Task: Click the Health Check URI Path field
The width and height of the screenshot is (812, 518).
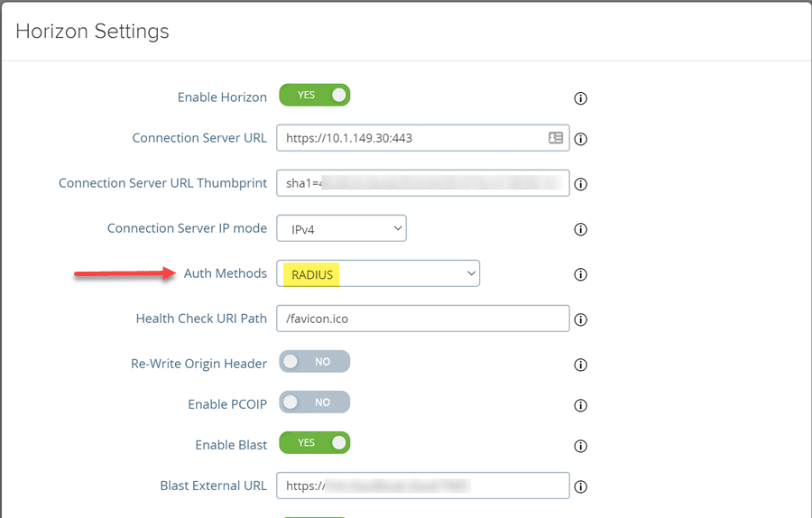Action: point(422,319)
